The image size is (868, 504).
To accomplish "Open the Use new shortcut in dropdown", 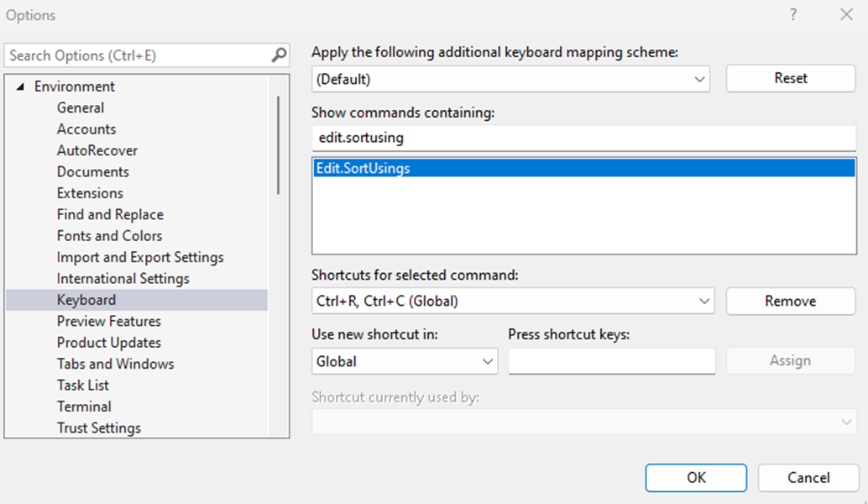I will tap(488, 360).
